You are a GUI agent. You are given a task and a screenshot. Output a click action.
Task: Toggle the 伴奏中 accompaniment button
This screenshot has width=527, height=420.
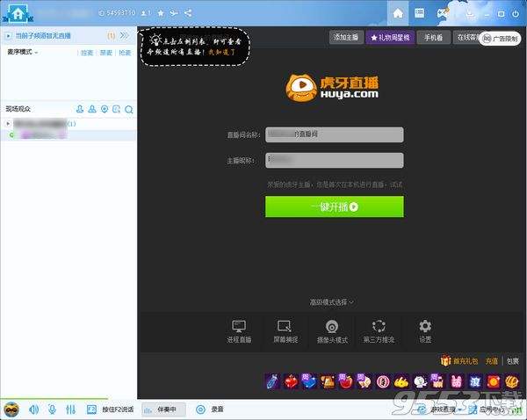click(x=163, y=409)
